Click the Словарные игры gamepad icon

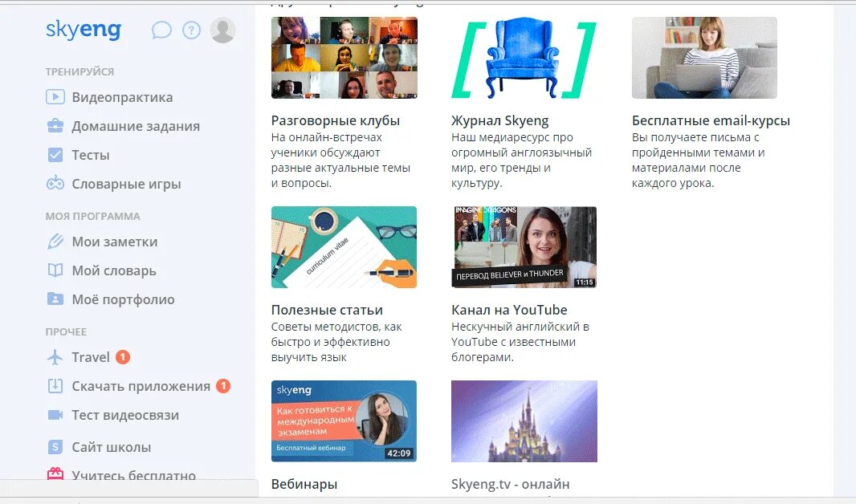point(55,183)
